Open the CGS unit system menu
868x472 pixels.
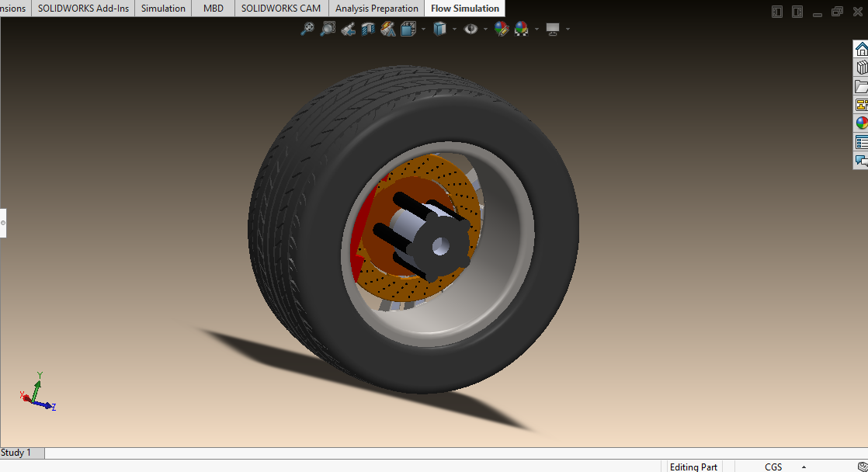coord(773,467)
